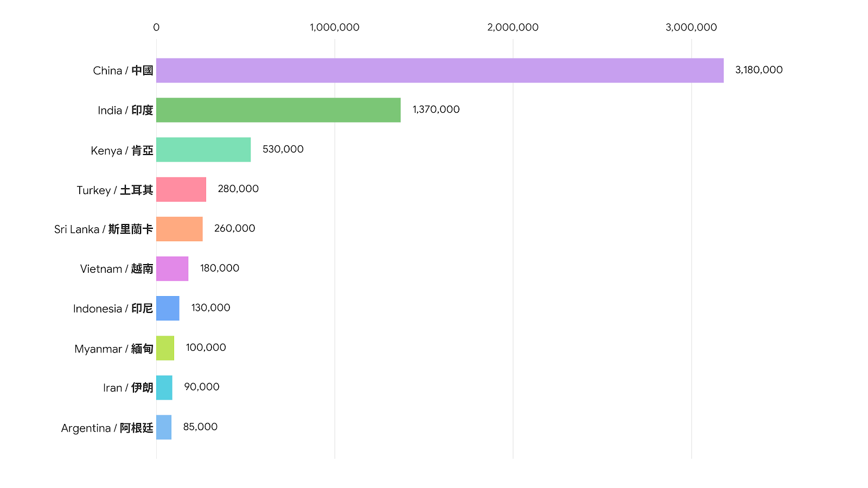Click the orange Sri Lanka bar
This screenshot has height=488, width=868.
(180, 229)
